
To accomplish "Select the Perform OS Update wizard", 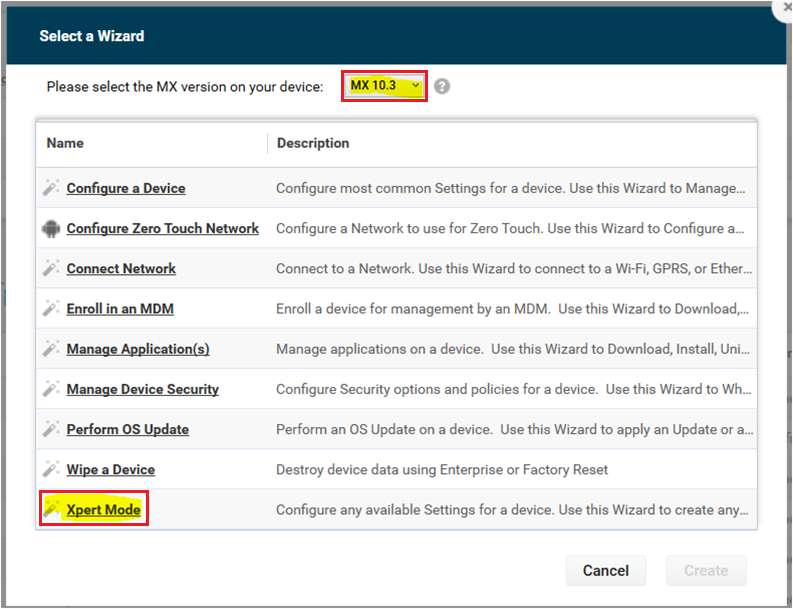I will click(x=127, y=429).
